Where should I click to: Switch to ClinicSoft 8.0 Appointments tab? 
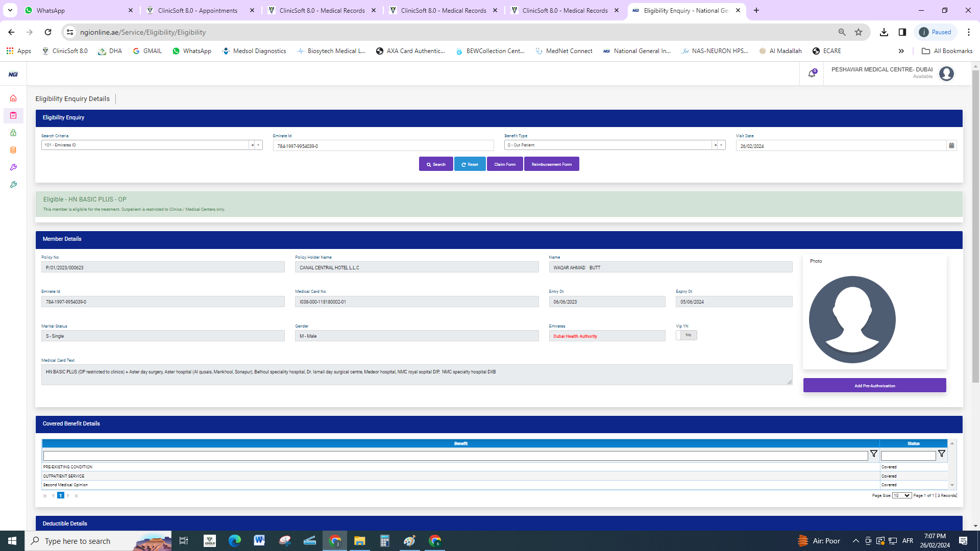point(198,10)
